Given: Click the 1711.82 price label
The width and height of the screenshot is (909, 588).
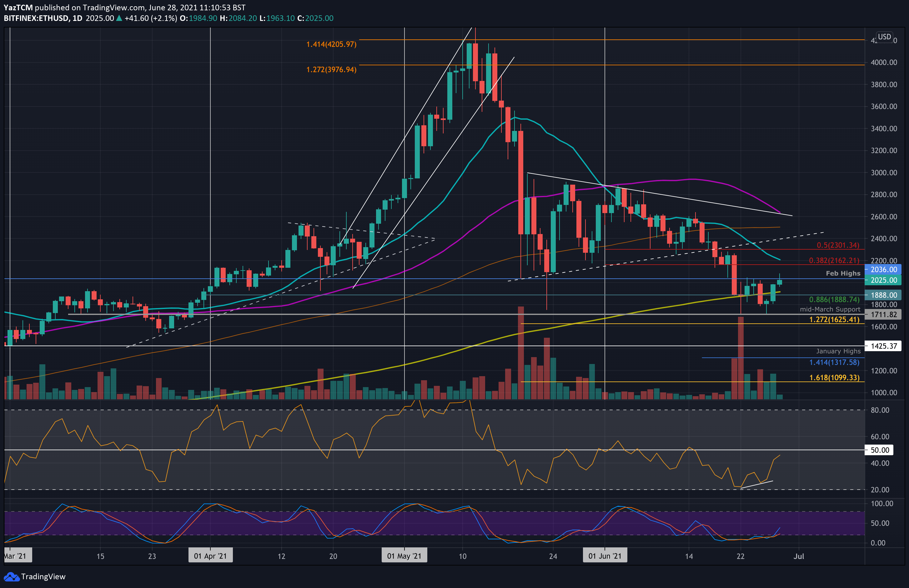Looking at the screenshot, I should [883, 315].
